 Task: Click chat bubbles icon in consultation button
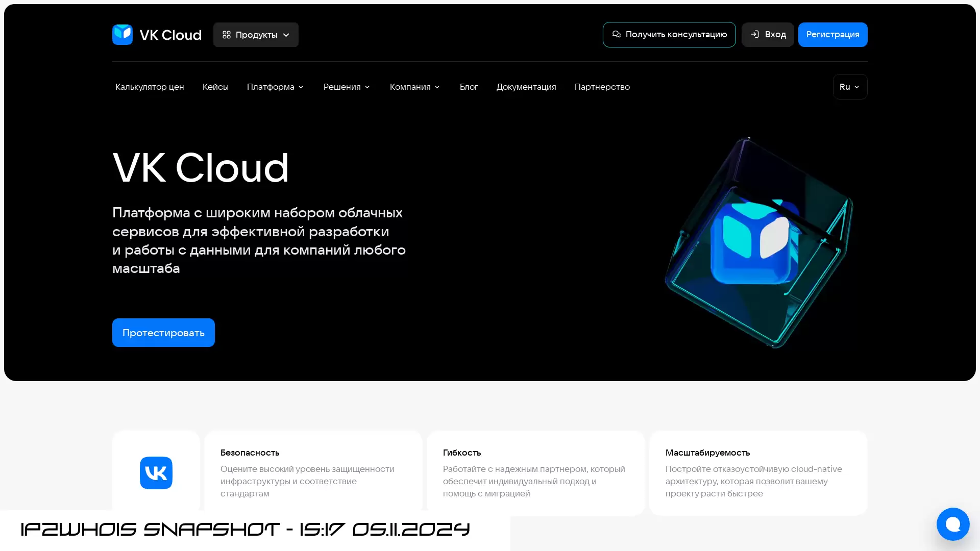click(617, 34)
